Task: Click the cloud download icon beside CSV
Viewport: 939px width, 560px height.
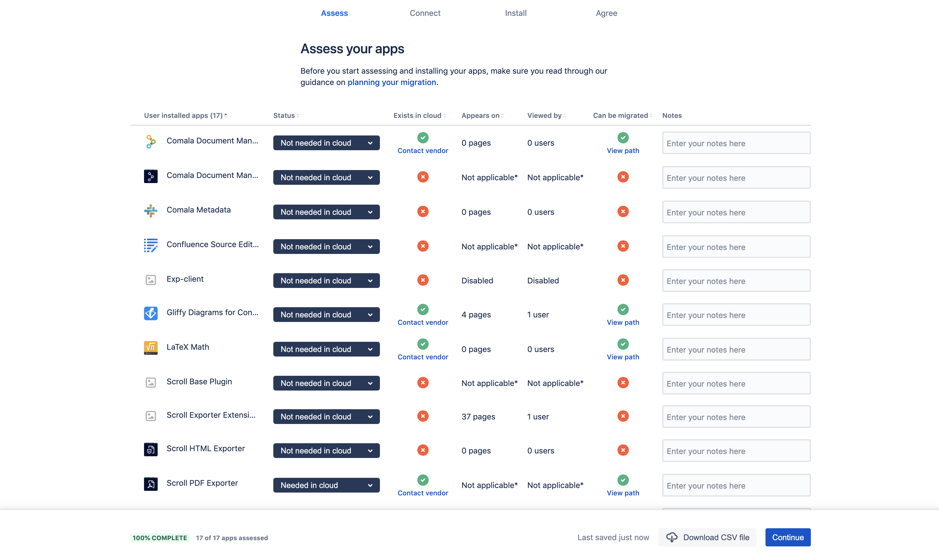Action: click(x=672, y=537)
